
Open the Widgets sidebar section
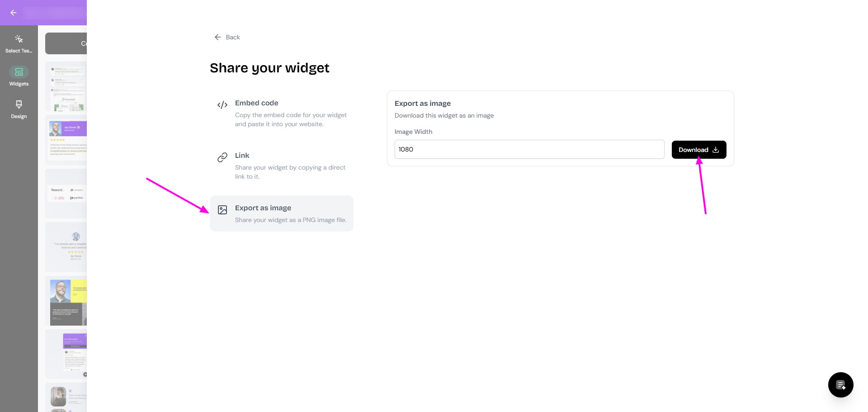coord(19,76)
